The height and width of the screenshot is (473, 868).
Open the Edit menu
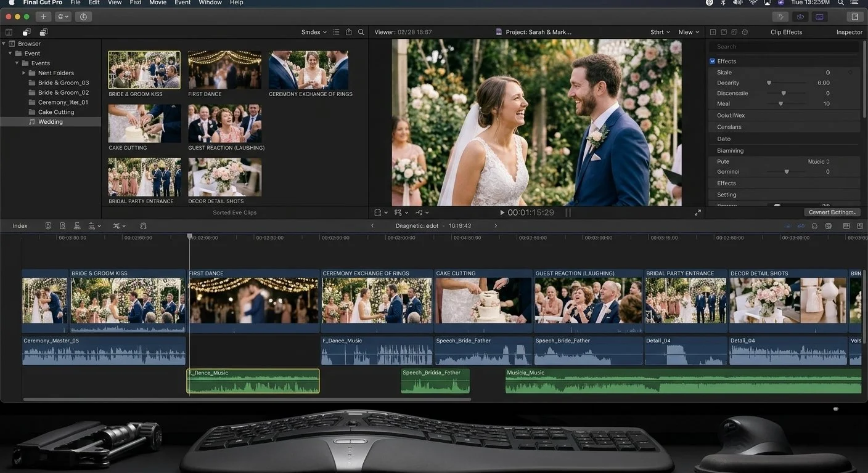(x=94, y=2)
